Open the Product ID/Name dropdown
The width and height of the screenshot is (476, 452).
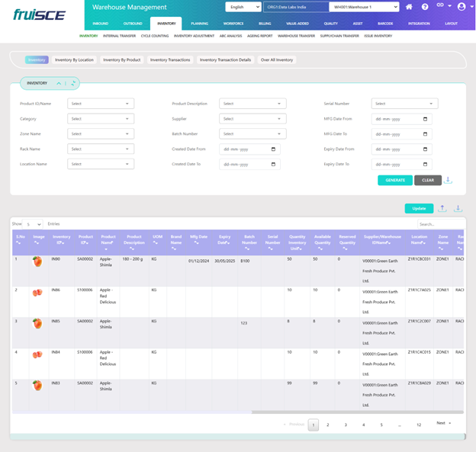(x=101, y=104)
